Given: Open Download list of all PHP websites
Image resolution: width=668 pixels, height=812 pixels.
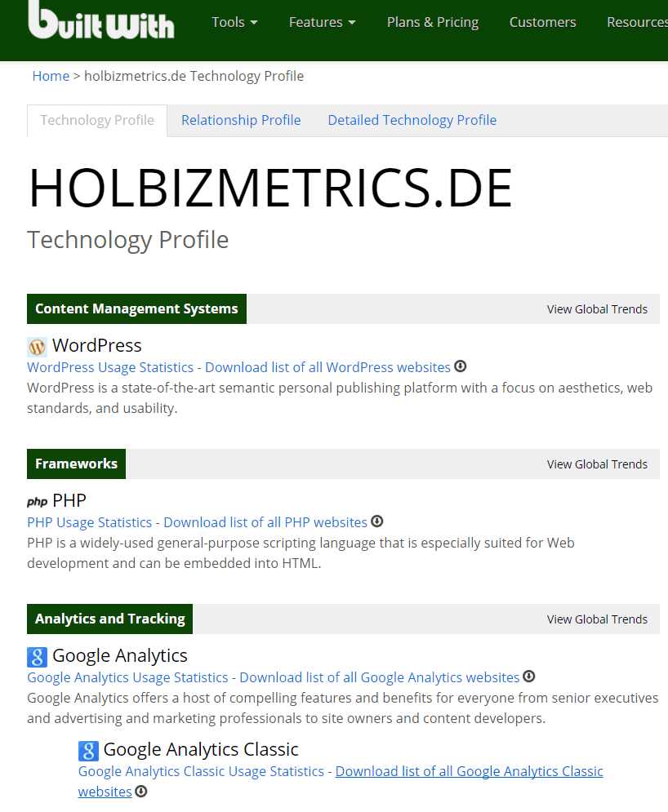Looking at the screenshot, I should tap(265, 522).
